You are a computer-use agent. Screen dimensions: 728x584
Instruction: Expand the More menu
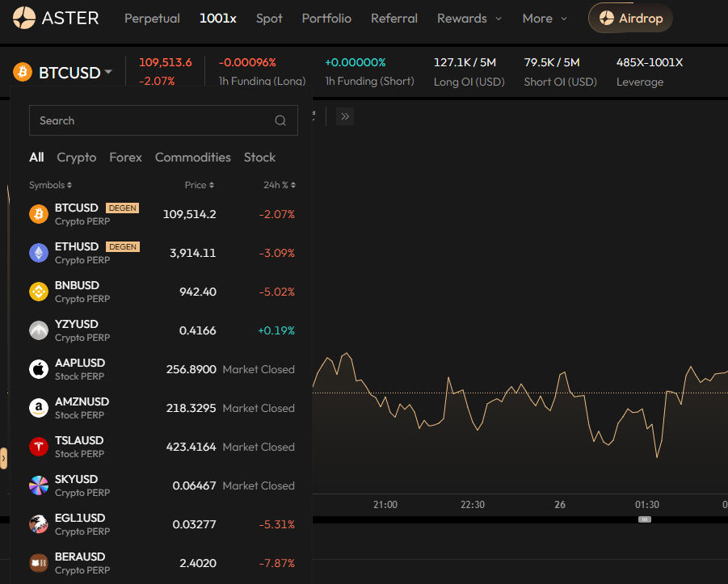tap(544, 18)
